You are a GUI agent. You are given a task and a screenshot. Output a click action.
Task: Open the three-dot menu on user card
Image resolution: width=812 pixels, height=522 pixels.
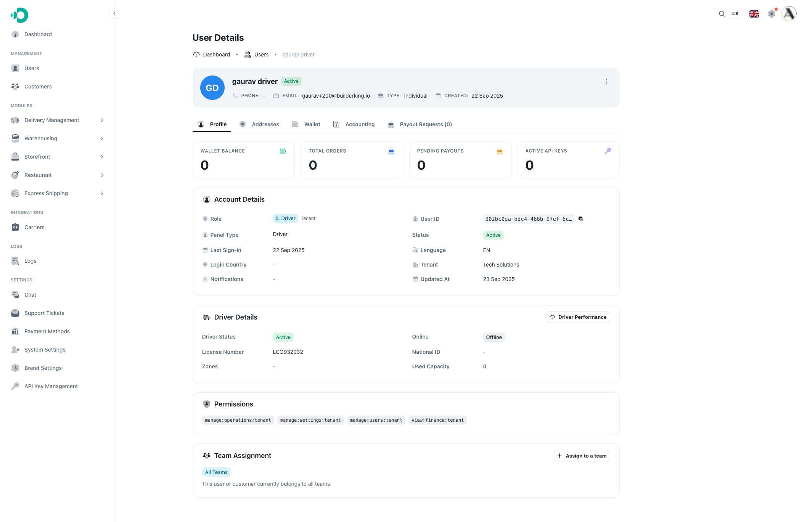pyautogui.click(x=606, y=81)
